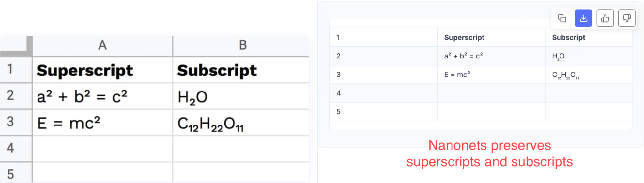This screenshot has height=183, width=644.
Task: Click the bold Superscript cell in spreadsheet
Action: click(85, 70)
